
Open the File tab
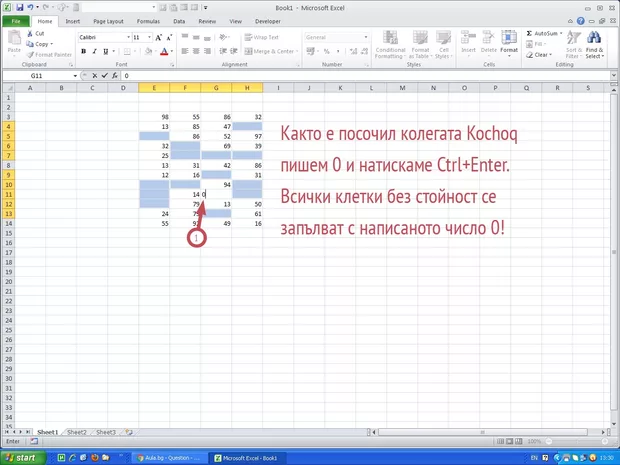coord(16,21)
